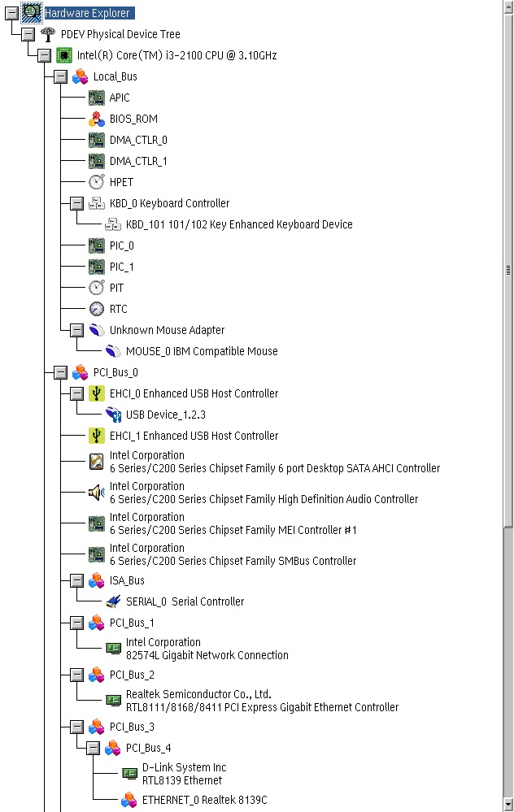The height and width of the screenshot is (812, 514).
Task: Click the SATA AHCI Controller disk icon
Action: (96, 462)
